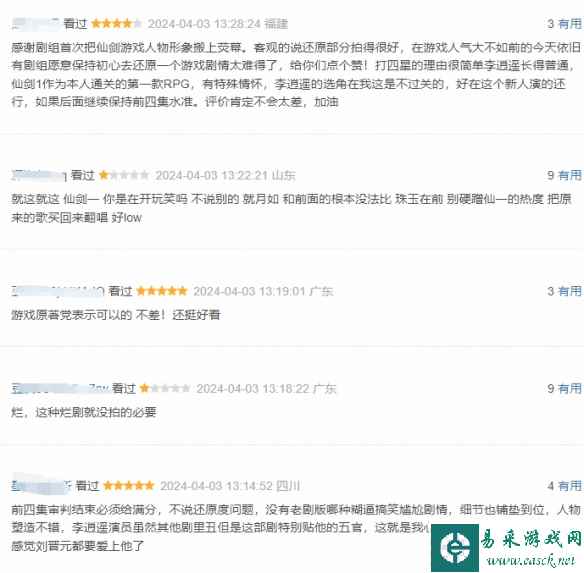
Task: Click the four-star rating icon of first review
Action: pyautogui.click(x=116, y=24)
